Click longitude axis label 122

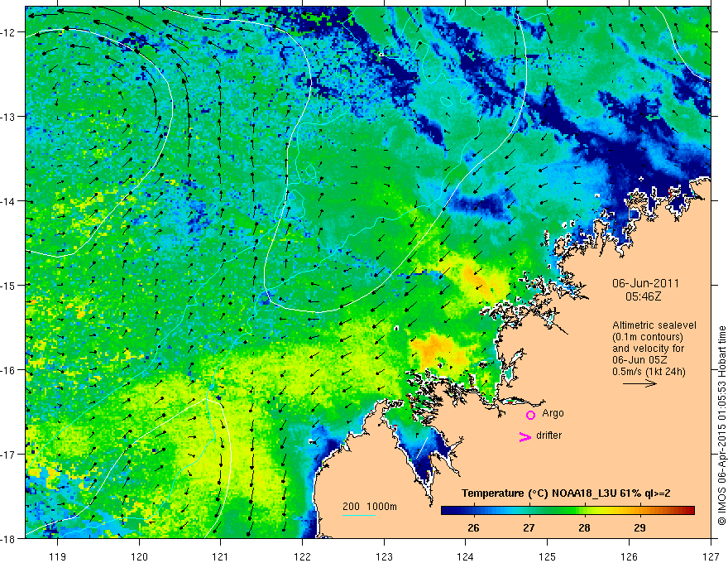(302, 556)
